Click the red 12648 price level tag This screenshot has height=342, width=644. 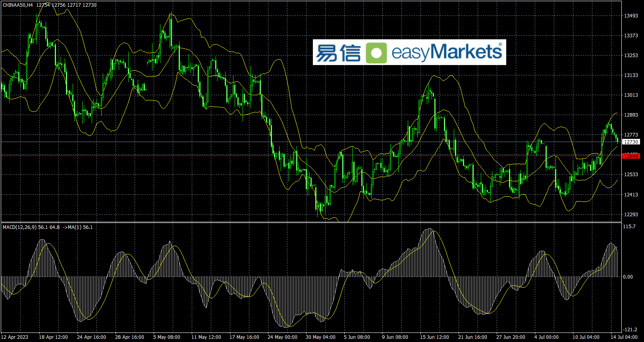631,156
